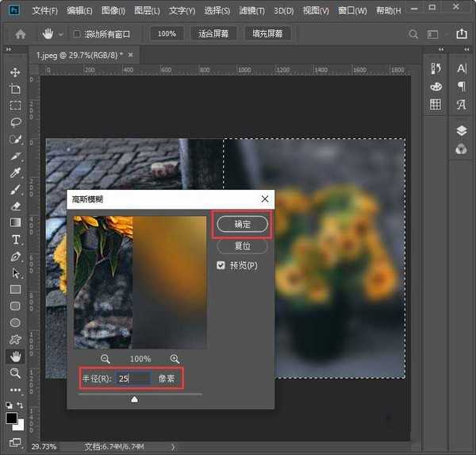Open the 滤镜(T) menu
Viewport: 476px width, 455px height.
pyautogui.click(x=252, y=11)
